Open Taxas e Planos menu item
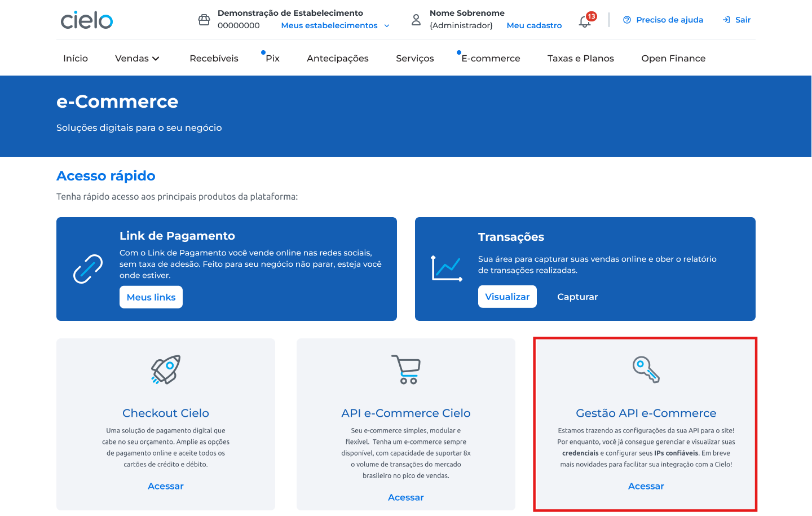 click(x=581, y=58)
